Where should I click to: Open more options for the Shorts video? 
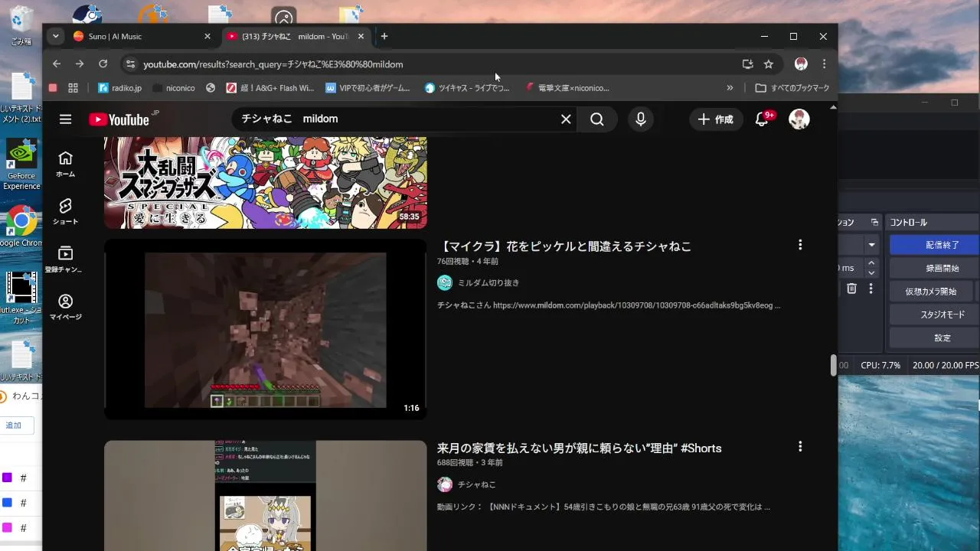point(800,446)
